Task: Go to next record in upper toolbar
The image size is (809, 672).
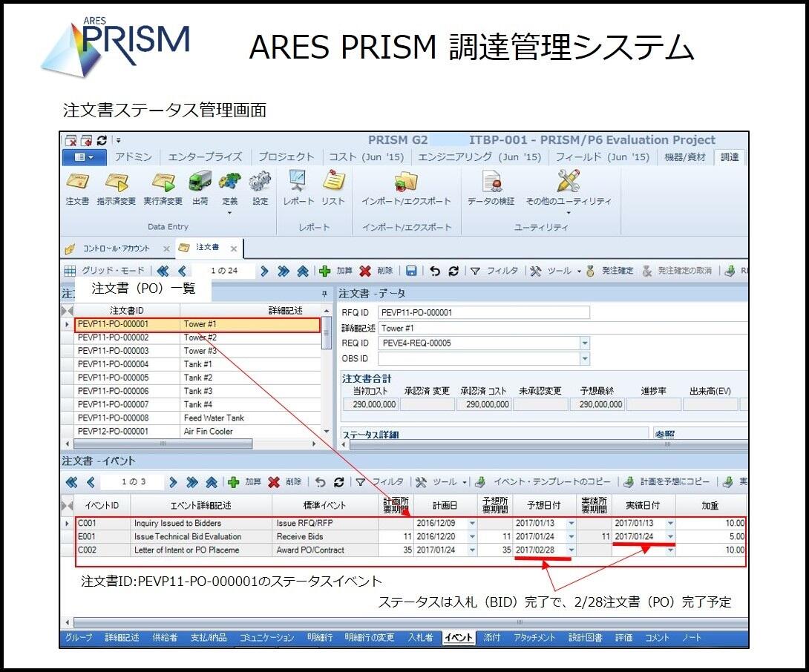Action: point(264,271)
